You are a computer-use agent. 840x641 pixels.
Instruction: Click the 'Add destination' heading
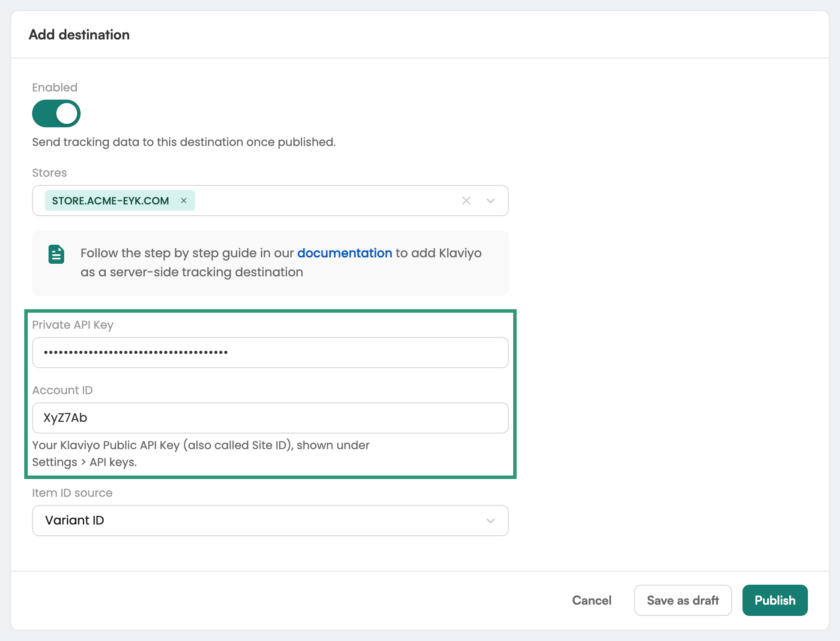point(79,35)
